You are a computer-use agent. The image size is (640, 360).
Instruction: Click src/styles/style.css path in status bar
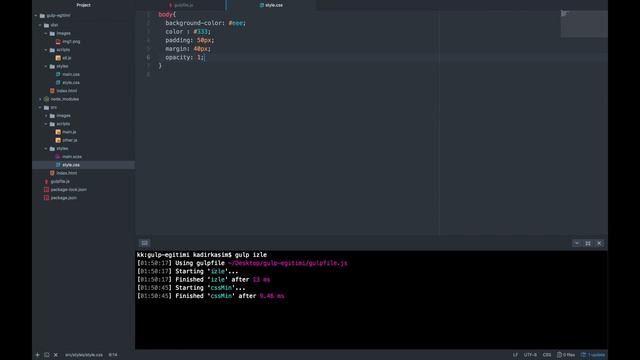coord(84,355)
